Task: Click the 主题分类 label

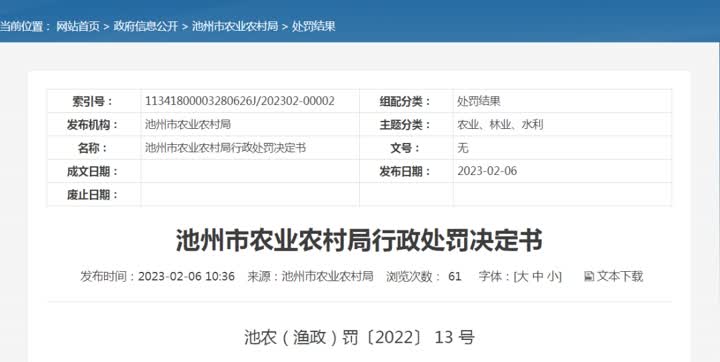Action: pyautogui.click(x=405, y=124)
